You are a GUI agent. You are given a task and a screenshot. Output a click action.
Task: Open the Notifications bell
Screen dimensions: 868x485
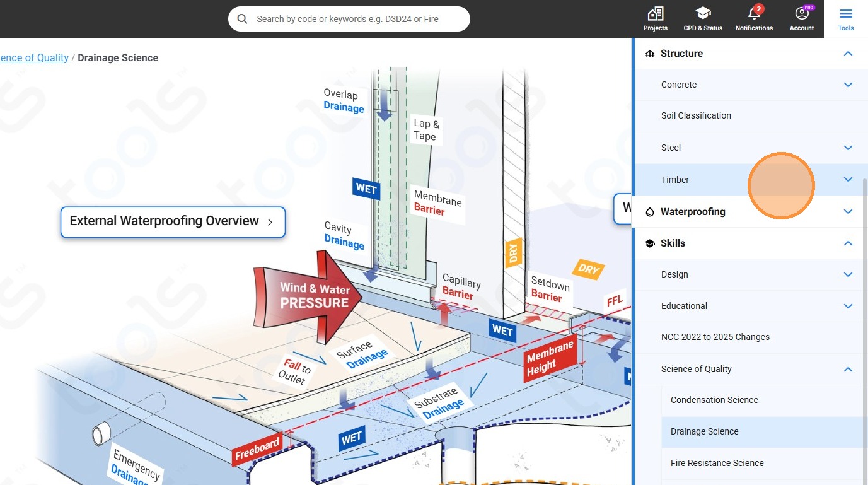click(x=754, y=19)
